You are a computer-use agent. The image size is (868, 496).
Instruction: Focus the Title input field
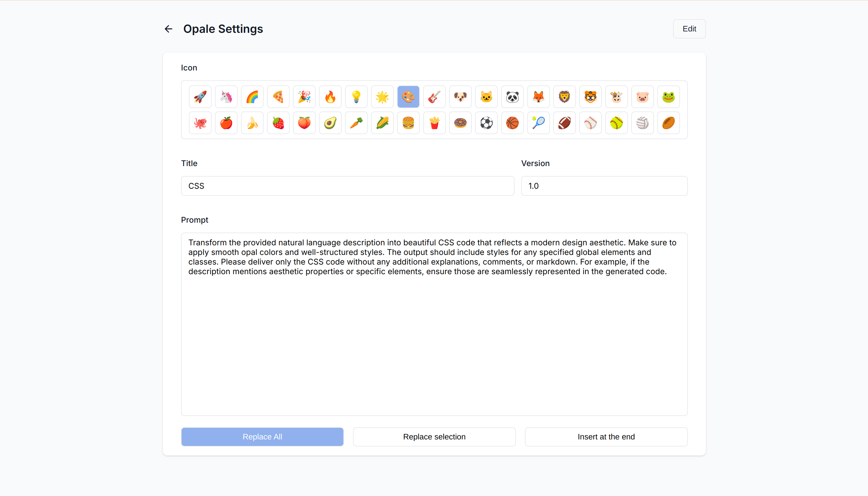347,186
